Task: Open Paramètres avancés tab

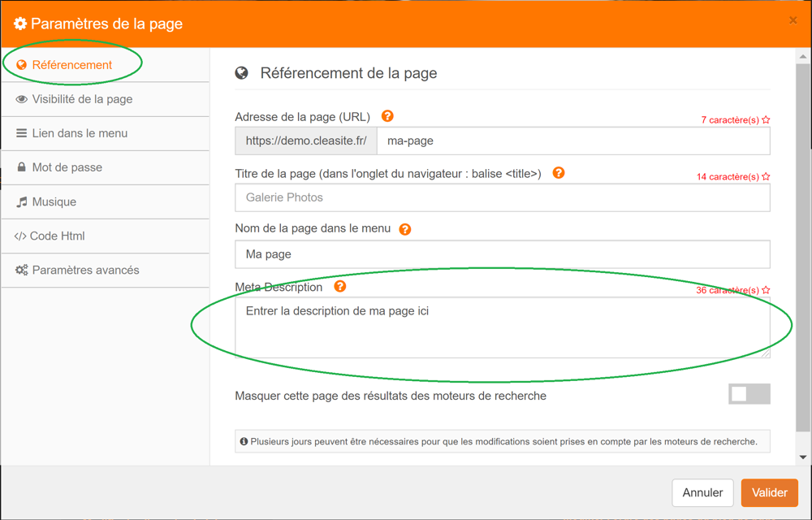Action: pyautogui.click(x=85, y=270)
